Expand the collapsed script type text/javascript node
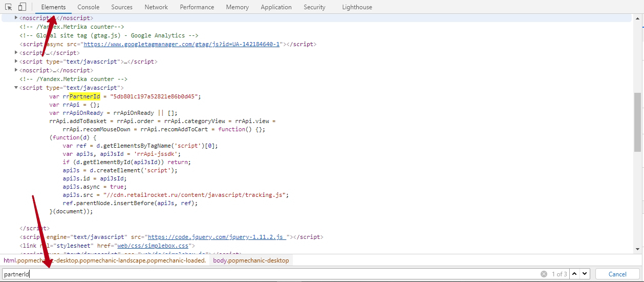 (16, 62)
